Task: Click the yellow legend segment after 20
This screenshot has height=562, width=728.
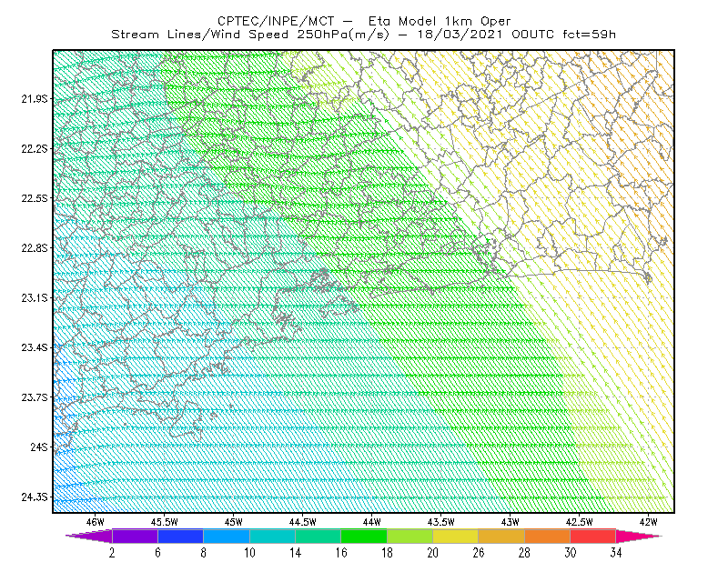Action: tap(456, 536)
